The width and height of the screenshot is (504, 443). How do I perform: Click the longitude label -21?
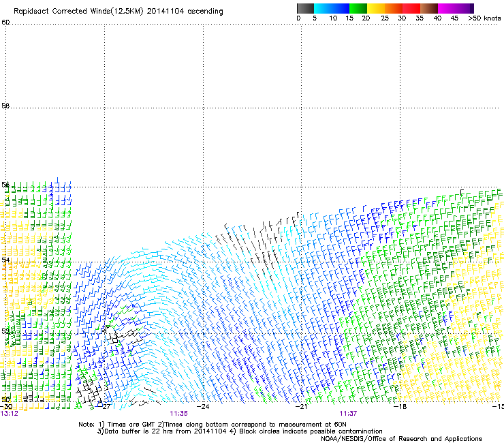[x=301, y=407]
